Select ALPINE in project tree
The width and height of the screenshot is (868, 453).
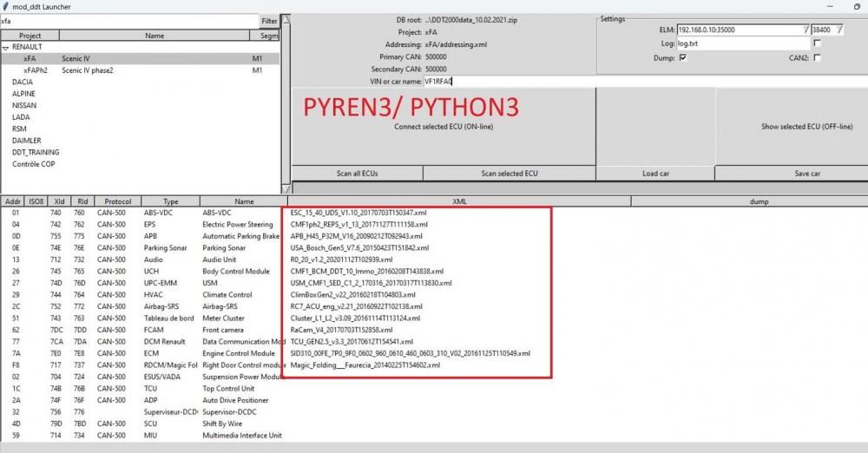click(x=23, y=94)
